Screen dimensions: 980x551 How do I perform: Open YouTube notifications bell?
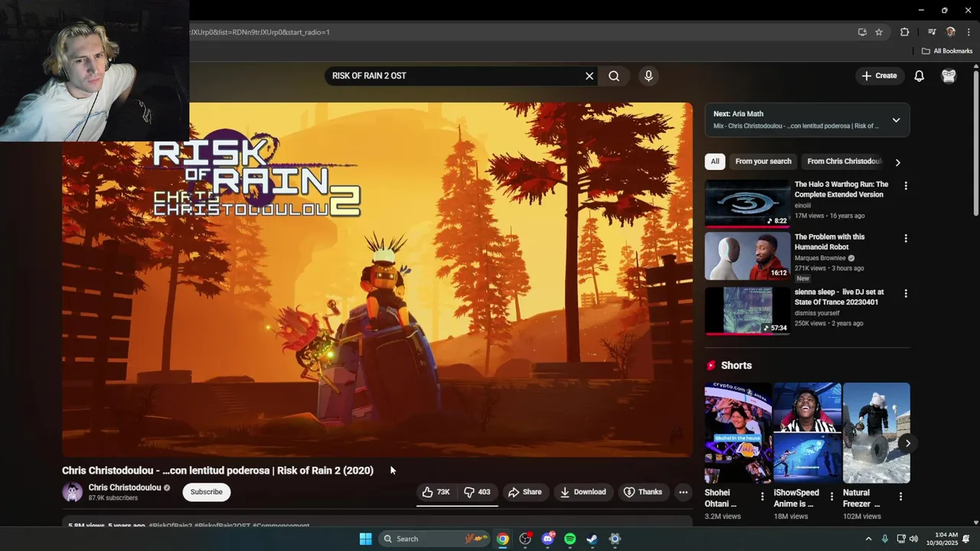(x=920, y=76)
